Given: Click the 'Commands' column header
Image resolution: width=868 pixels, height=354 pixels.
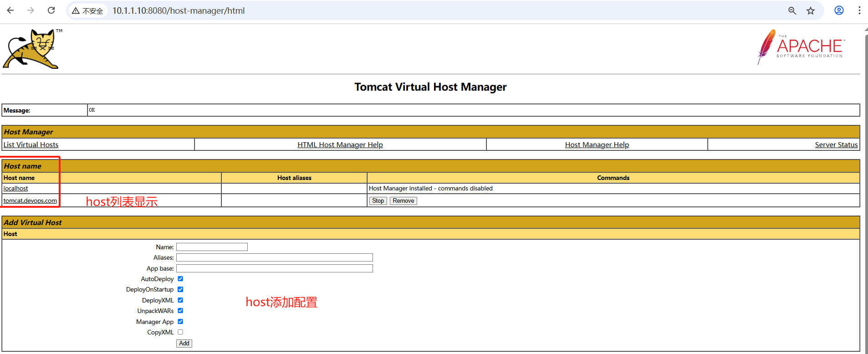Looking at the screenshot, I should click(x=613, y=178).
